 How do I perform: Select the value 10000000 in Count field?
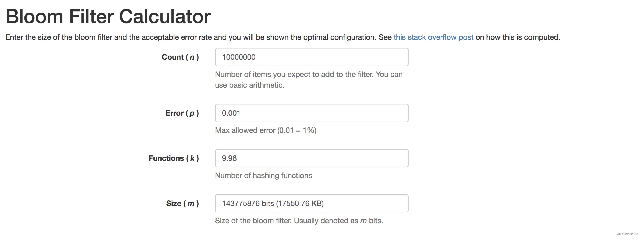[x=239, y=57]
